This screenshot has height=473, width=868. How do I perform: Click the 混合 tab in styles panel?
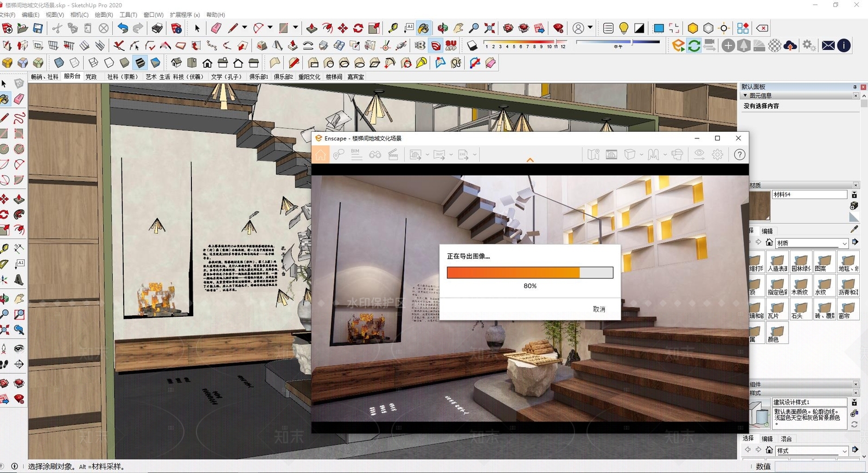(x=786, y=439)
